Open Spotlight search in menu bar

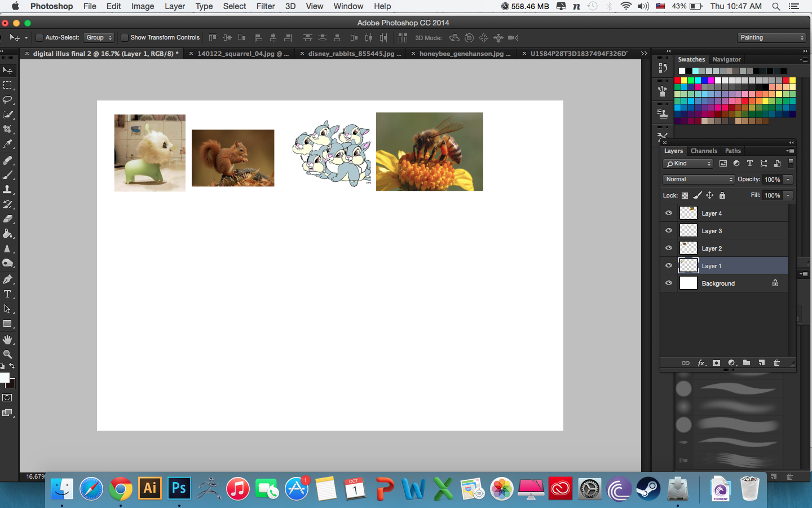click(x=776, y=6)
